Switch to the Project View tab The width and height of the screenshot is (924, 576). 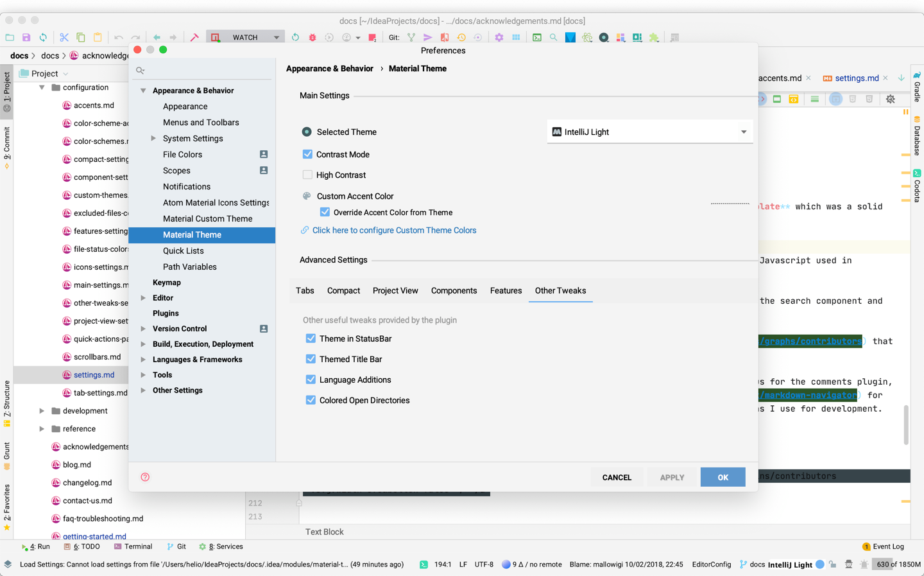[x=395, y=290]
